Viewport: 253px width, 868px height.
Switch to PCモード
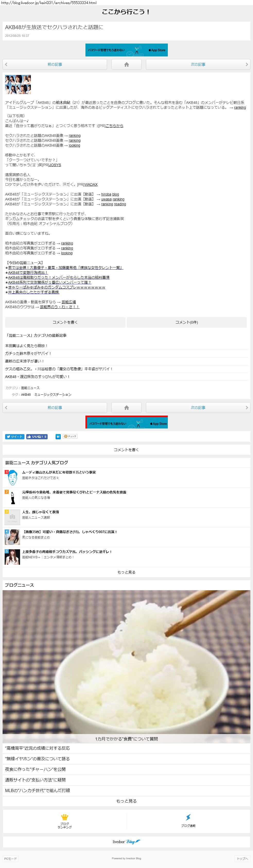point(11,858)
